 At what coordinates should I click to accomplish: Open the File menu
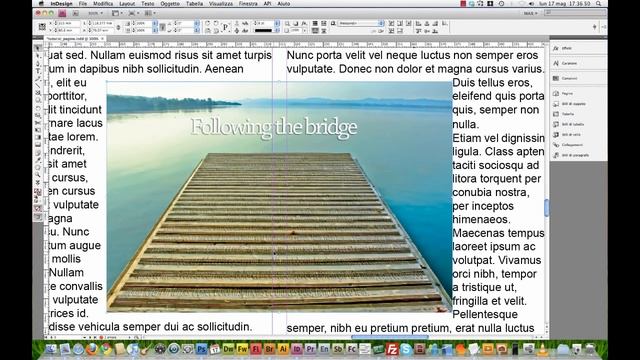83,4
